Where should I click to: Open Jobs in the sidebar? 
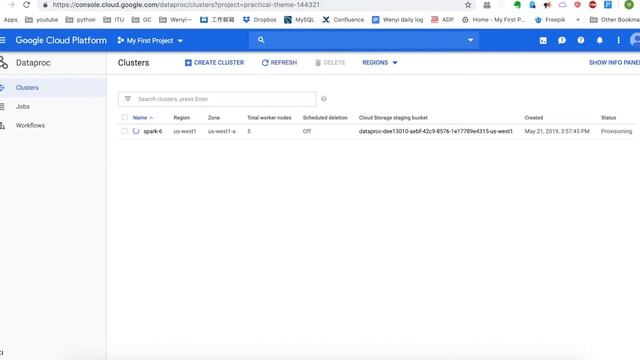[22, 107]
